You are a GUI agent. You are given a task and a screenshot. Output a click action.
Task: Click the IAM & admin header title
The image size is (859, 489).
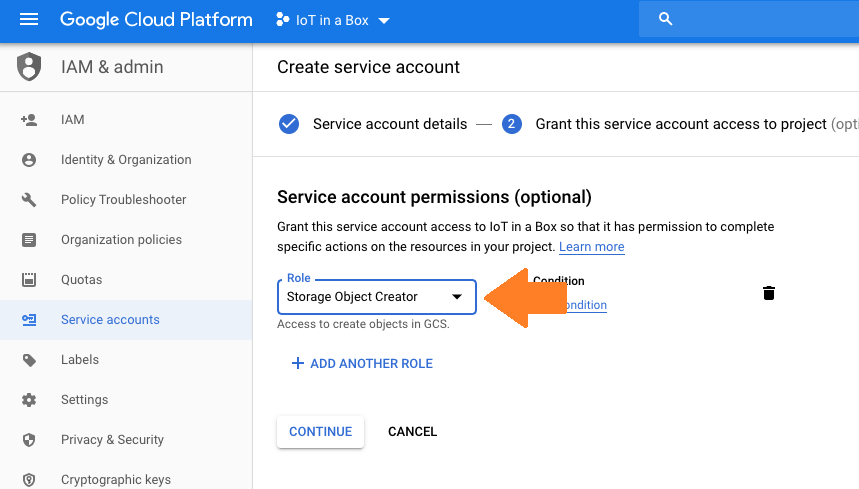click(112, 67)
